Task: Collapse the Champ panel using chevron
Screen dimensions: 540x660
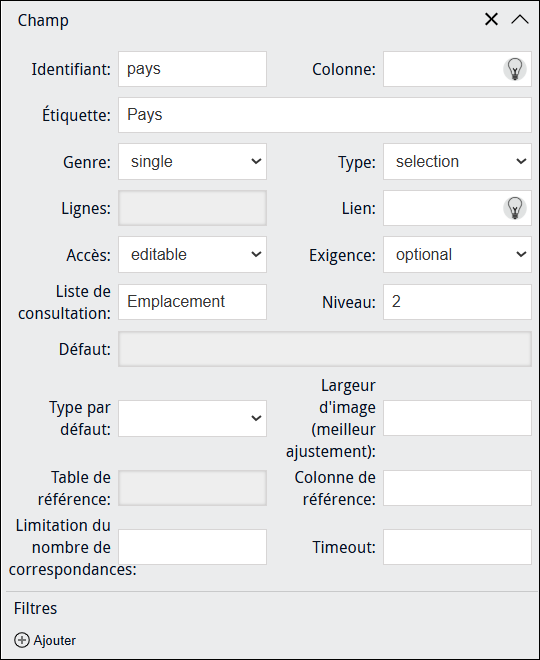Action: pos(520,19)
